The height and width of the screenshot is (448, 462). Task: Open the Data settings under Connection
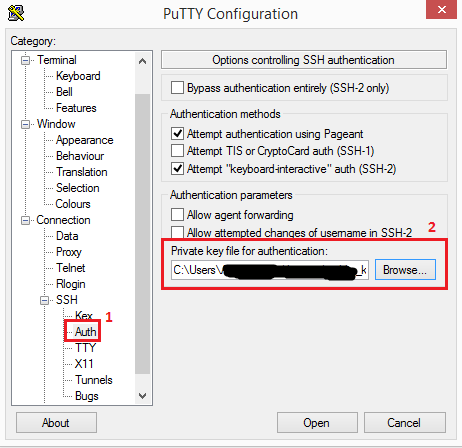[67, 236]
